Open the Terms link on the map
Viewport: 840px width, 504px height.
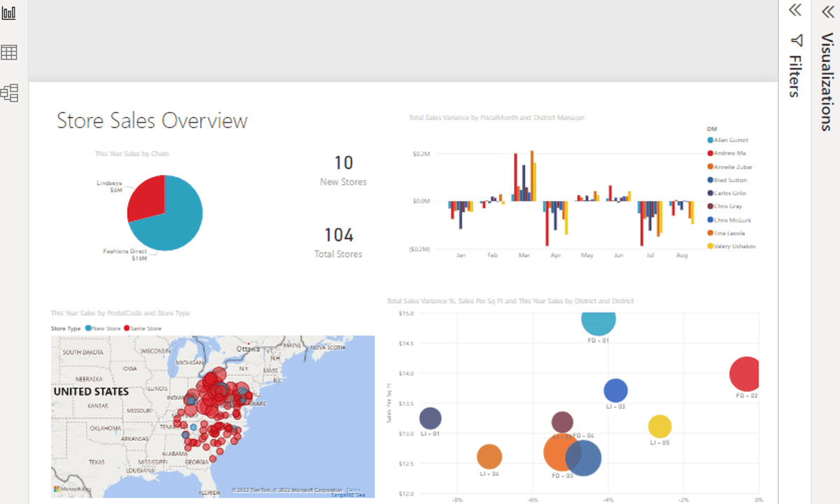click(x=353, y=491)
